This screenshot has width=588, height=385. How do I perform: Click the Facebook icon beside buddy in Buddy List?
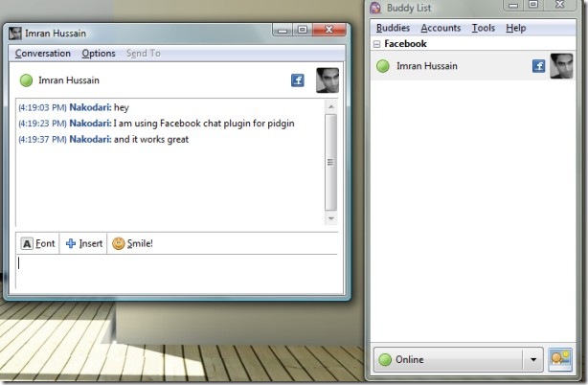[538, 66]
